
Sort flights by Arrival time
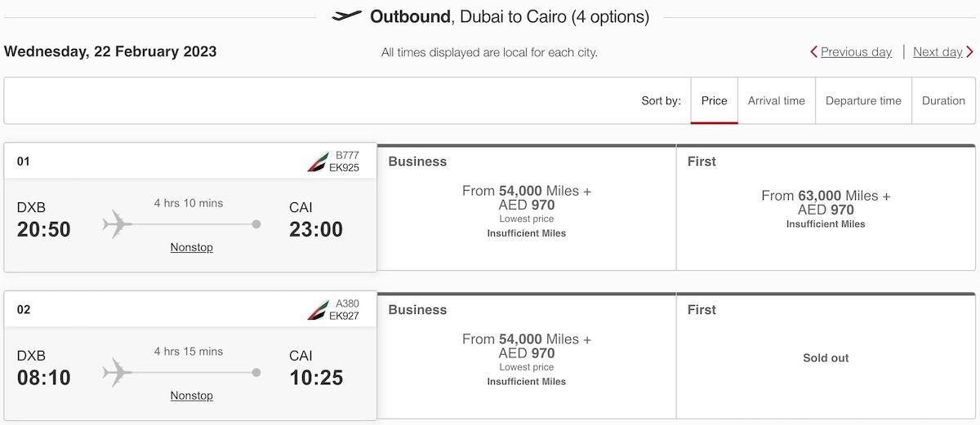(777, 101)
